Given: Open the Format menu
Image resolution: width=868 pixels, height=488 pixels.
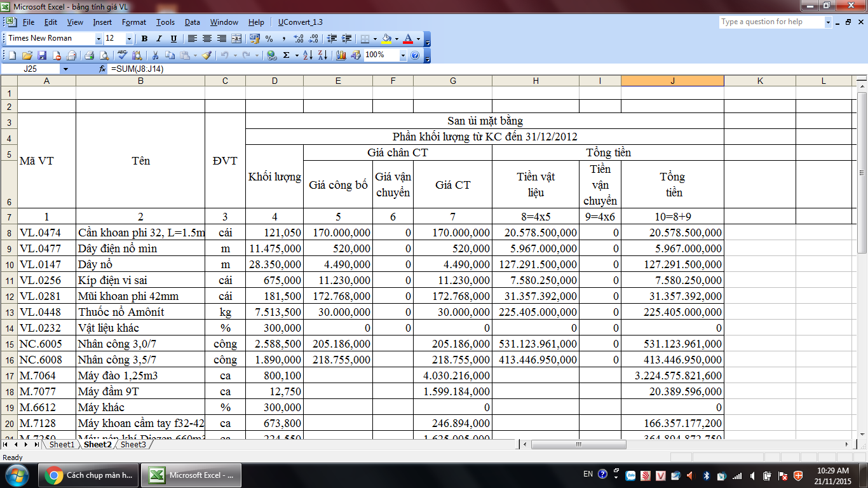Looking at the screenshot, I should 134,22.
